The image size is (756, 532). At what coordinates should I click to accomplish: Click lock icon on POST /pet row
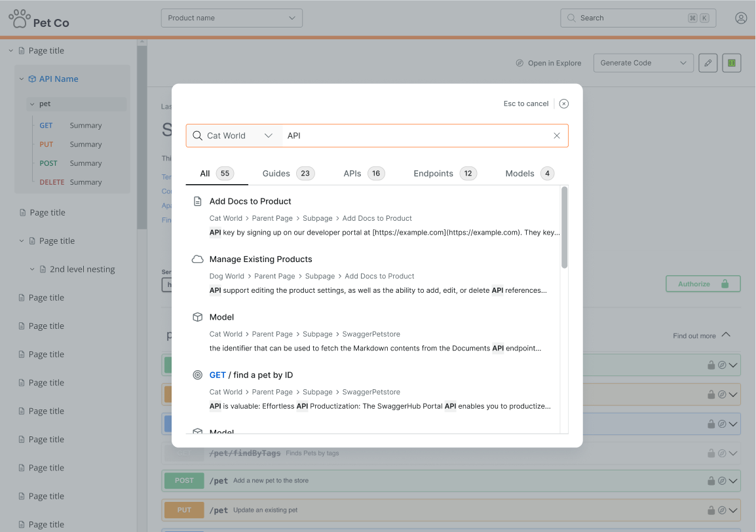710,480
